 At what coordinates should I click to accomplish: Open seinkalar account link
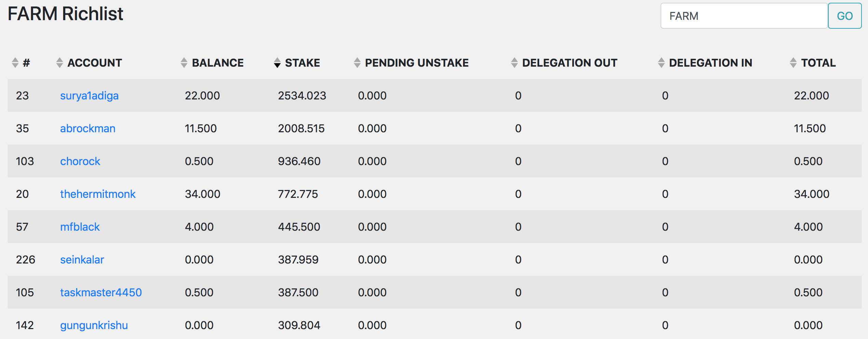coord(82,260)
